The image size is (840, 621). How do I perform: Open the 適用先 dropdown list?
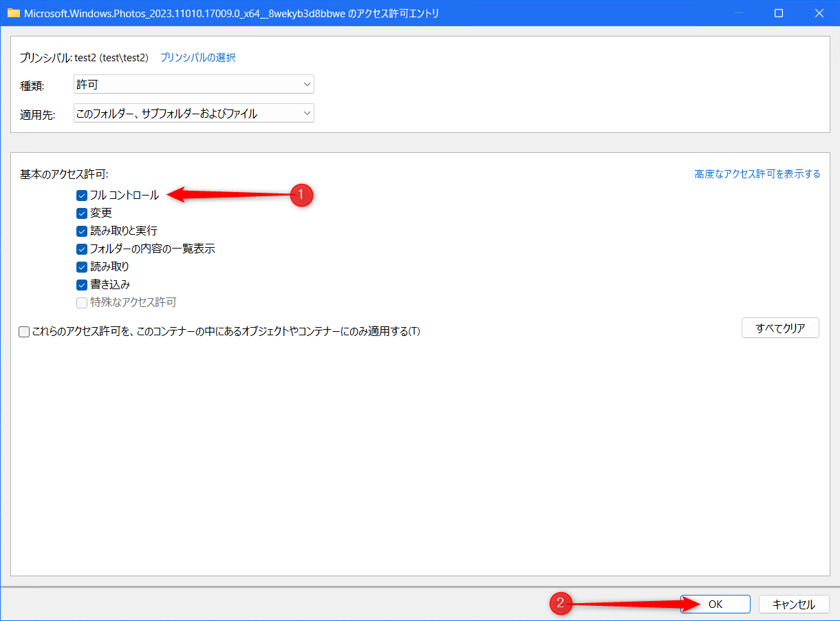tap(193, 114)
